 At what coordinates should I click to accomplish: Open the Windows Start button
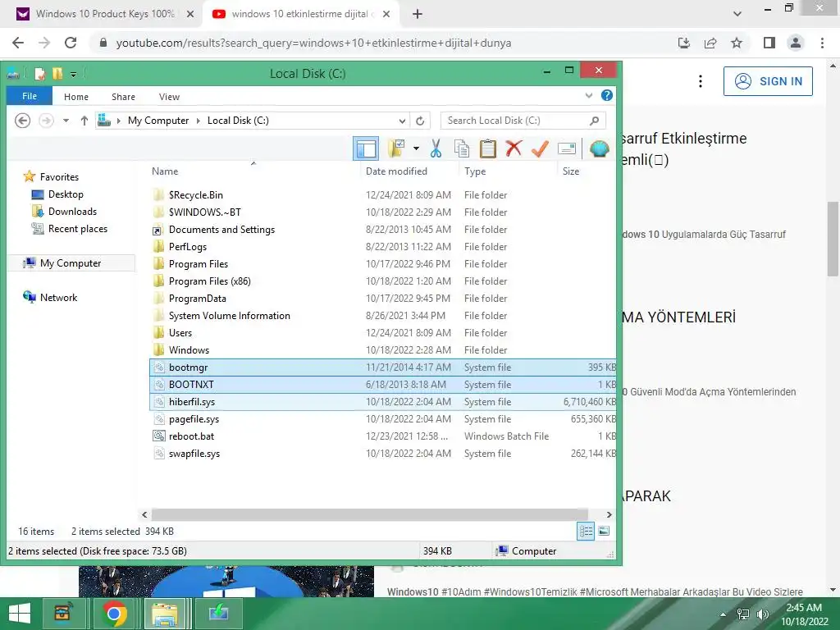tap(20, 614)
